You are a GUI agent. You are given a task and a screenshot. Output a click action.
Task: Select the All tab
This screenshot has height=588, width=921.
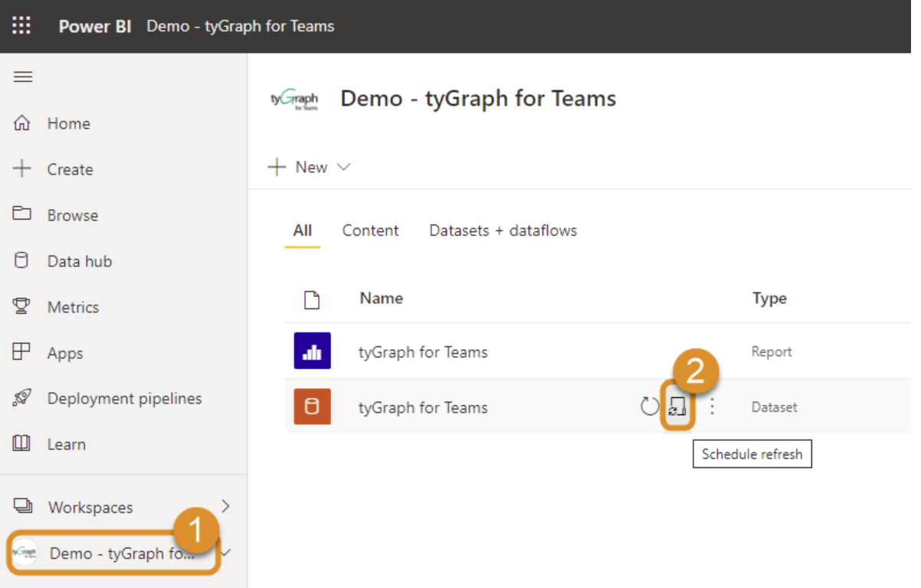(x=303, y=230)
